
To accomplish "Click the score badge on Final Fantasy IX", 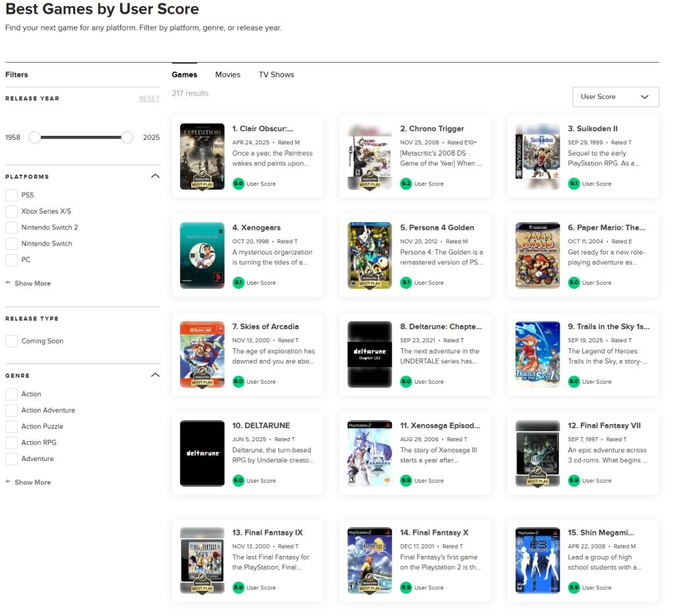I will (238, 588).
